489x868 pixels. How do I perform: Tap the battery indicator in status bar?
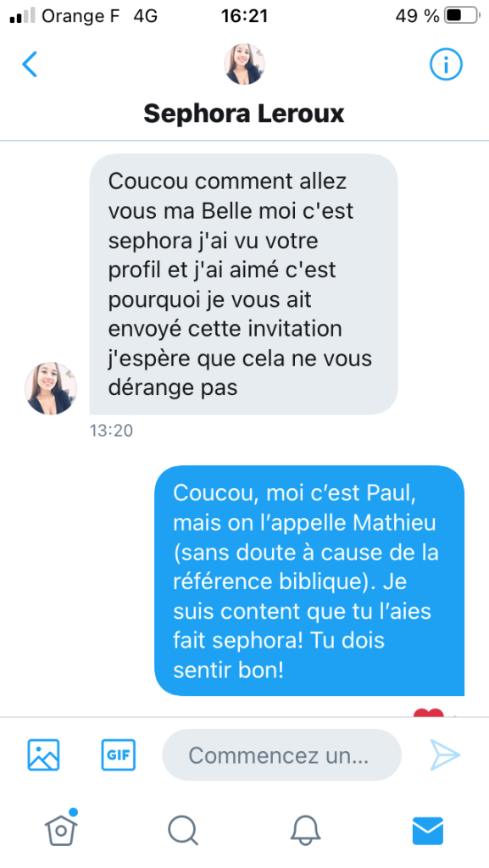463,16
